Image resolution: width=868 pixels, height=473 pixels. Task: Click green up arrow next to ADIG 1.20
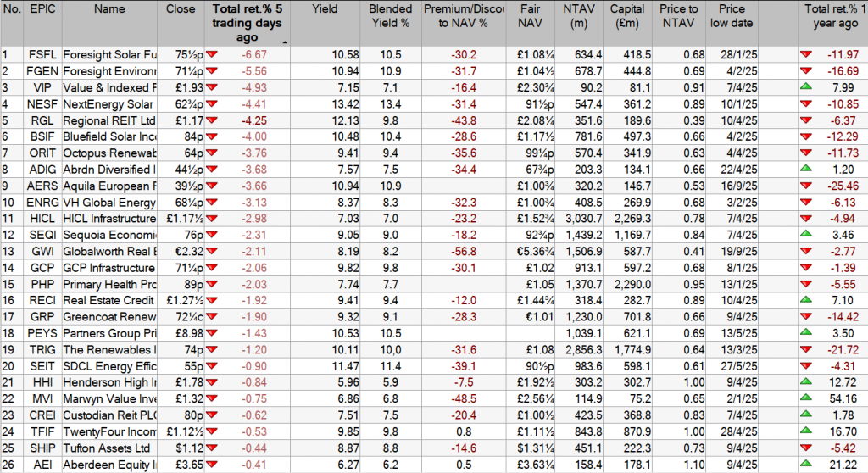click(806, 169)
